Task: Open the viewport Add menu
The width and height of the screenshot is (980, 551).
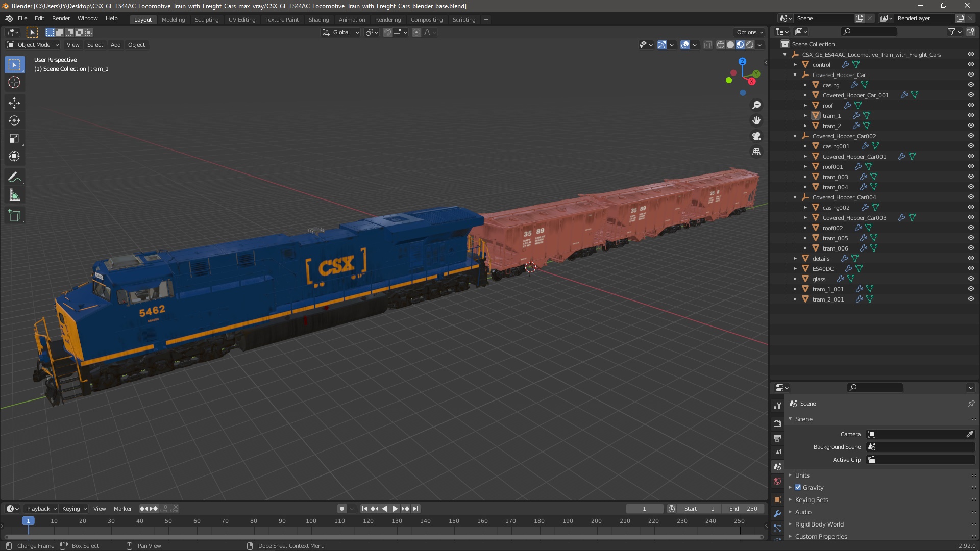Action: tap(116, 45)
